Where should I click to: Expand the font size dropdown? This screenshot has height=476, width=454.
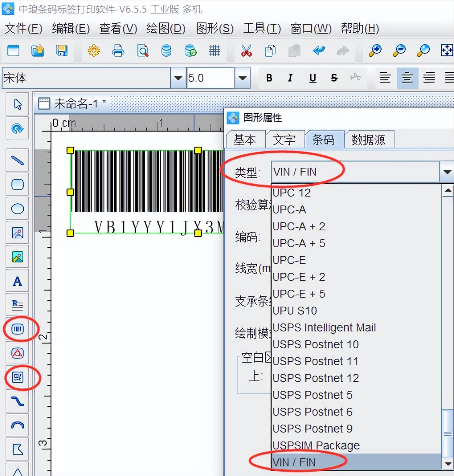point(242,78)
